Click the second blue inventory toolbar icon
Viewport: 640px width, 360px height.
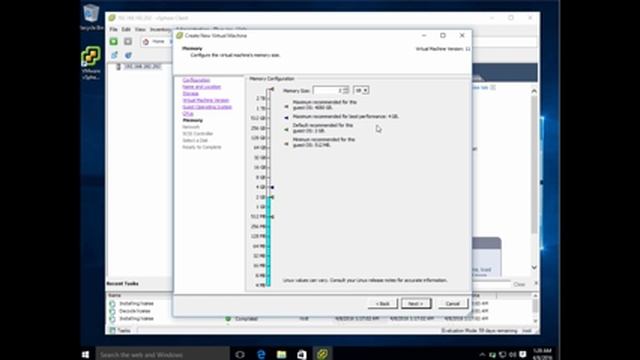click(128, 55)
